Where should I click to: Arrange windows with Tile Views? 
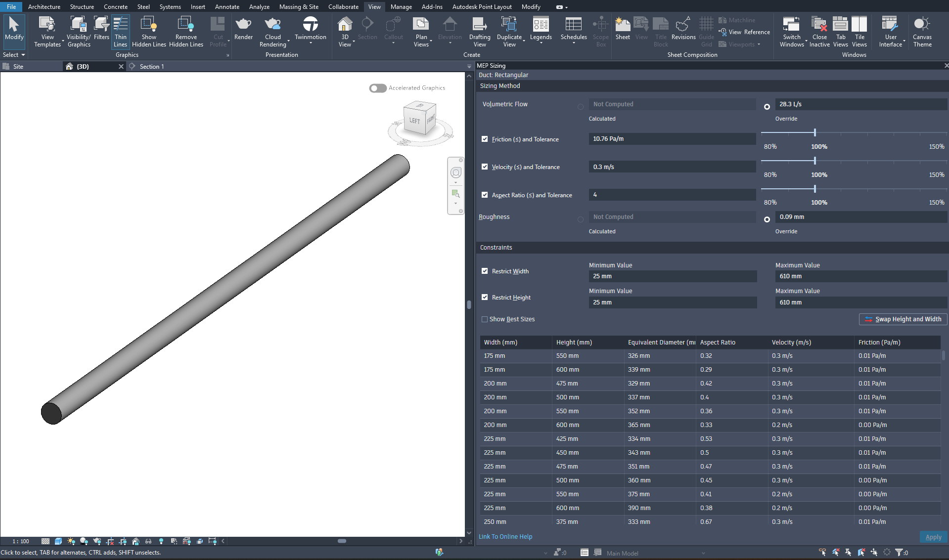point(859,32)
